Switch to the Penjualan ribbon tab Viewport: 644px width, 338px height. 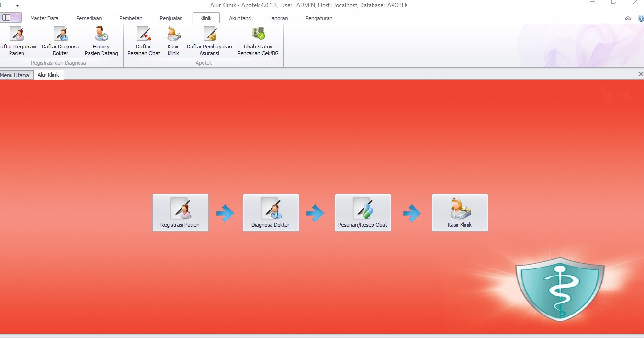pos(171,18)
